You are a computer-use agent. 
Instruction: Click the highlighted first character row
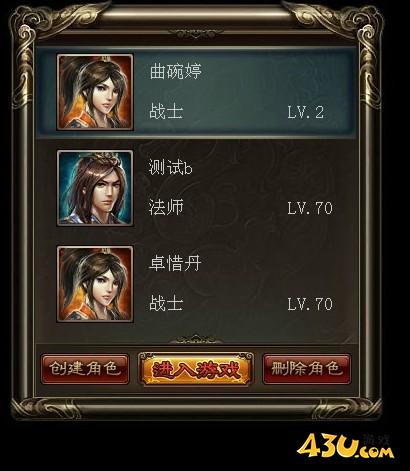point(197,92)
